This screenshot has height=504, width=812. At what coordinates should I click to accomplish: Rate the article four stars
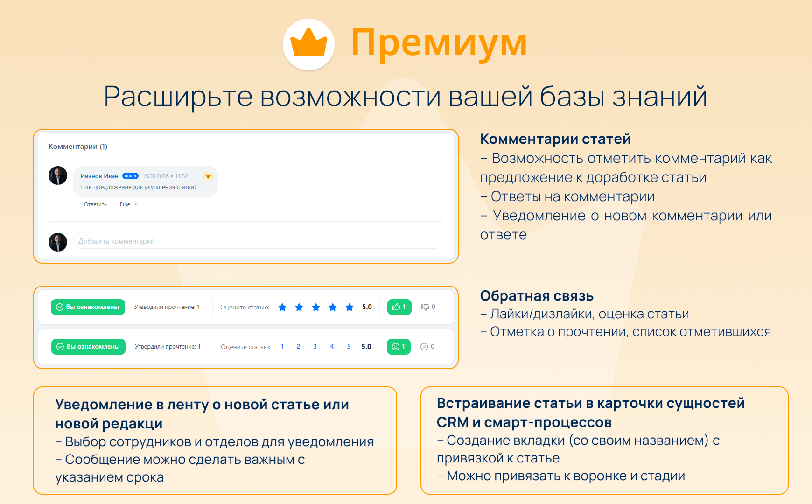pyautogui.click(x=333, y=307)
